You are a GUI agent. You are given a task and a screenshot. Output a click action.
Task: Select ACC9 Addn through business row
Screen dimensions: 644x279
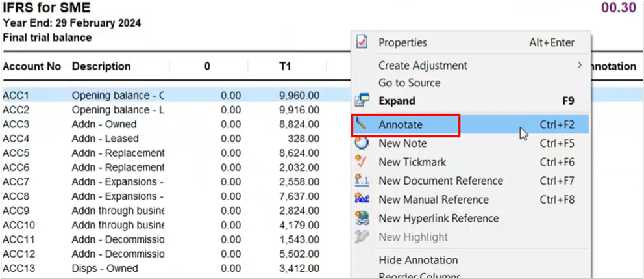118,211
